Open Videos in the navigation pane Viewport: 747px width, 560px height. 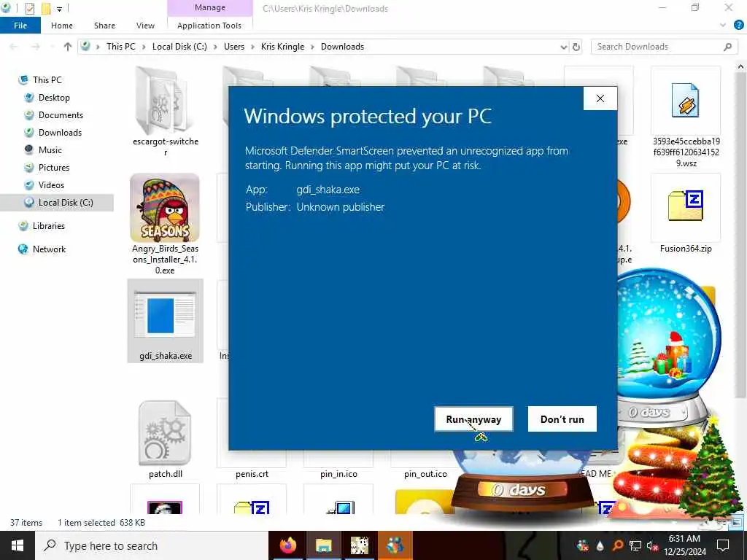coord(51,184)
